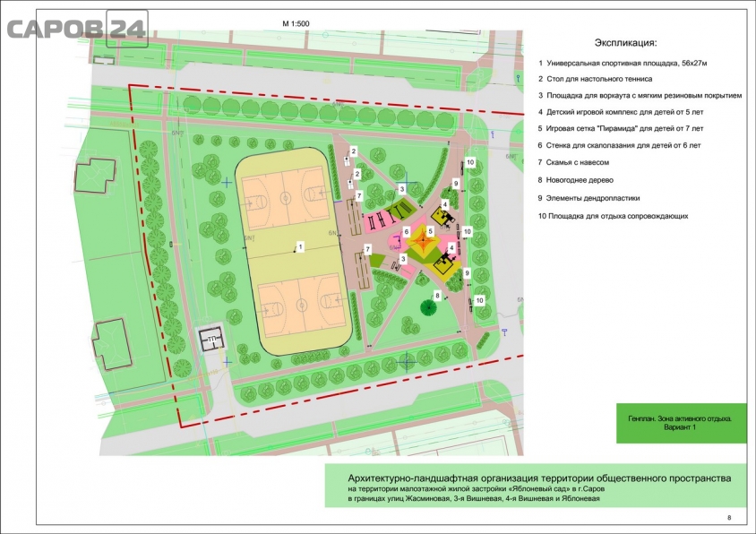Click the New Year tree symbol on plan
The width and height of the screenshot is (756, 534).
pyautogui.click(x=428, y=307)
